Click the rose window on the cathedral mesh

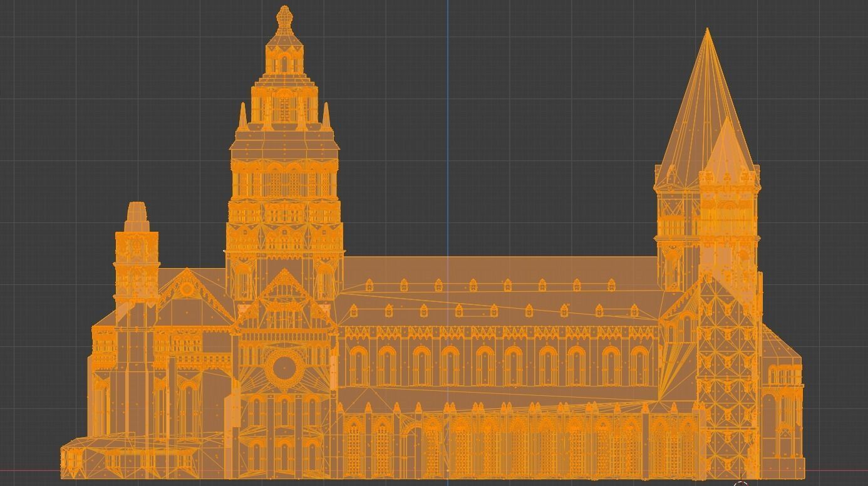pos(284,368)
